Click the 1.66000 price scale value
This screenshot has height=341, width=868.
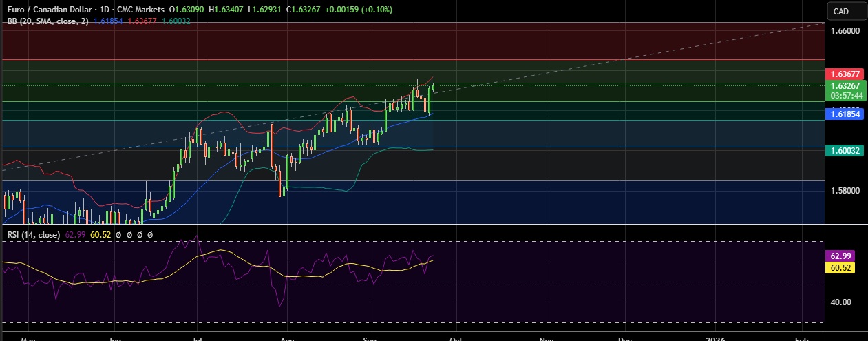point(844,31)
